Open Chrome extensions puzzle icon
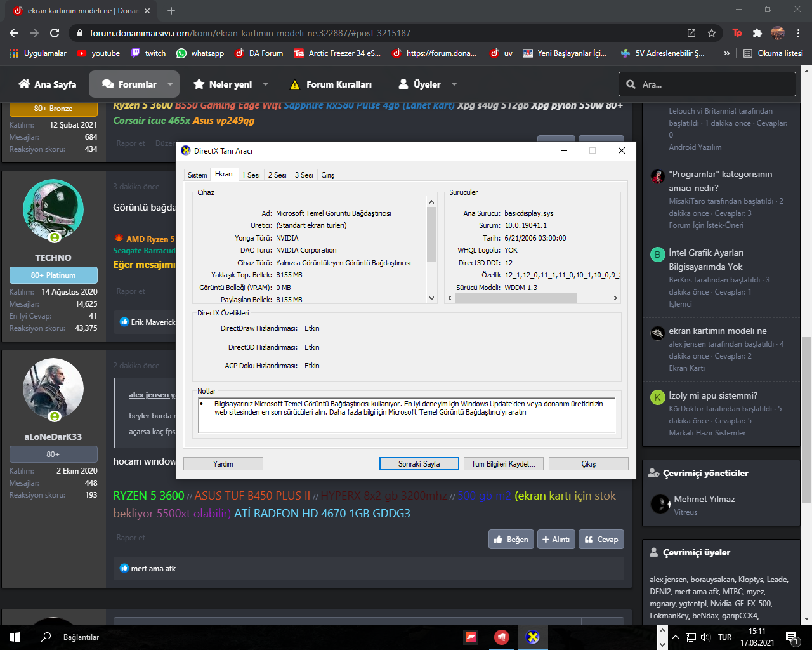 coord(757,33)
